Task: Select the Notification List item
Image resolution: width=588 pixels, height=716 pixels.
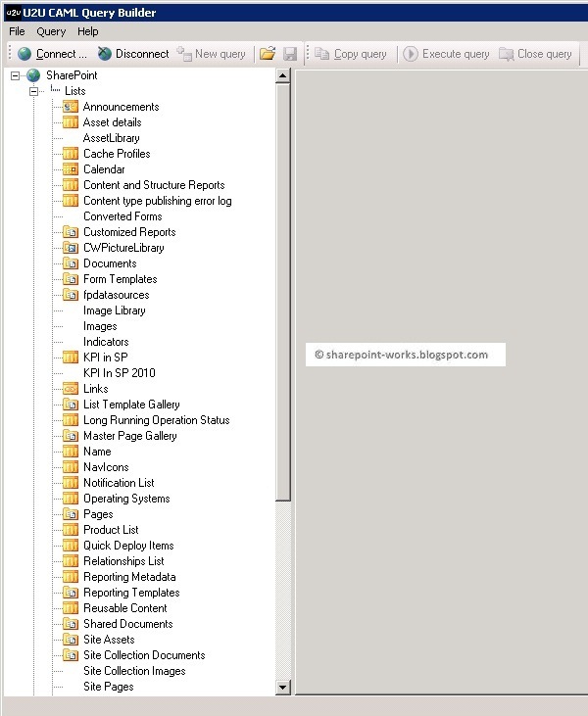Action: [x=119, y=483]
